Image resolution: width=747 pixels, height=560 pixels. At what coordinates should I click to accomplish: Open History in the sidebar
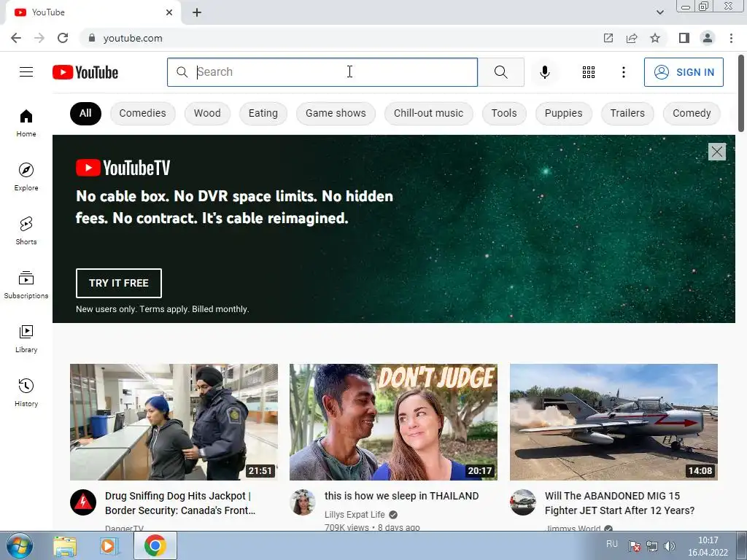click(x=26, y=392)
